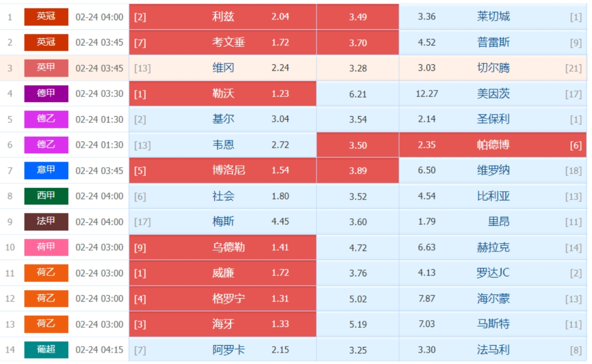
Task: Click 罗达JC team name
Action: tap(493, 273)
